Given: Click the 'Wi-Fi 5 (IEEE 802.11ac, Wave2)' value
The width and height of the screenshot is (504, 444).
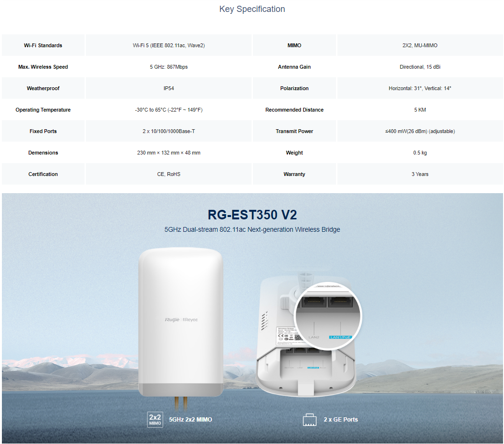Looking at the screenshot, I should point(169,45).
